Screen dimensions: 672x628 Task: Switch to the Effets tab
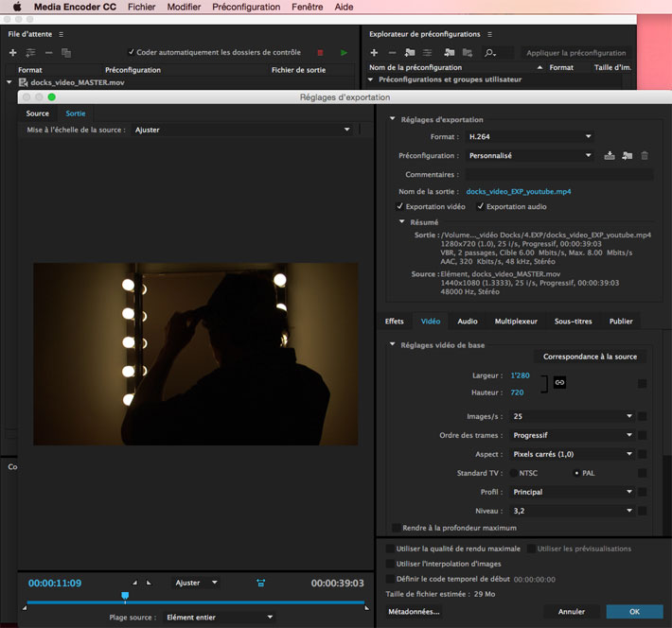(395, 322)
